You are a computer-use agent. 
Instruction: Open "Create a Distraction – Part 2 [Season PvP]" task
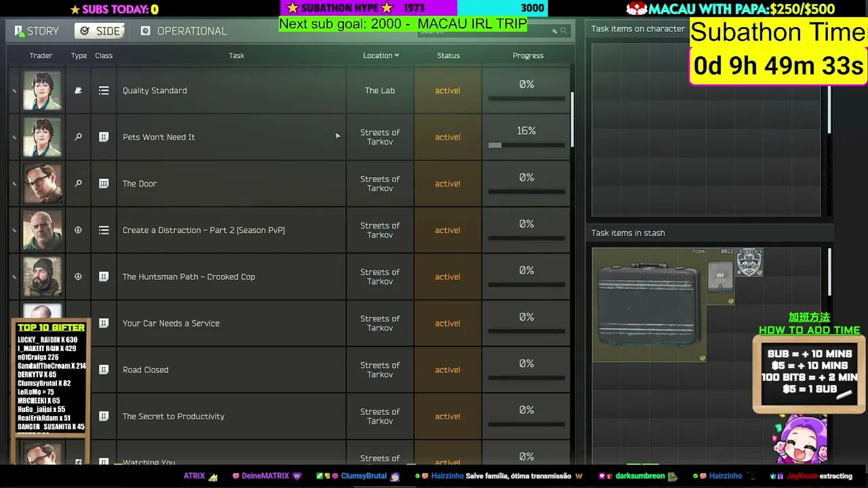coord(203,230)
